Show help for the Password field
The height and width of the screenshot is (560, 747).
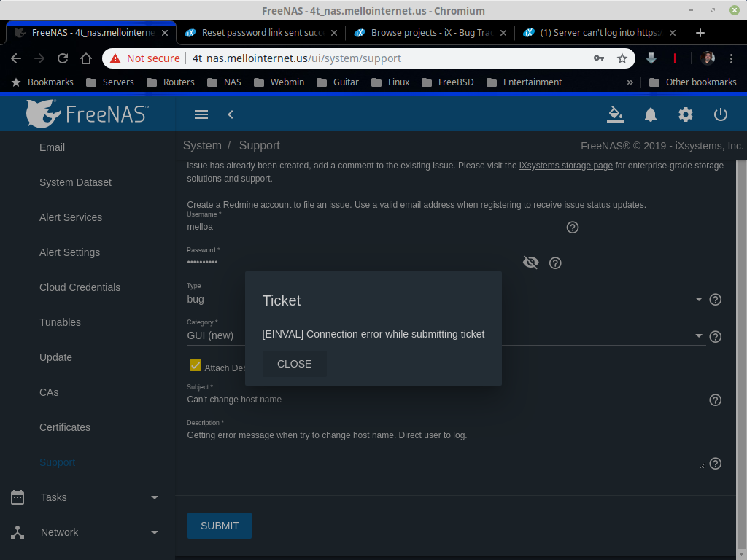click(555, 262)
